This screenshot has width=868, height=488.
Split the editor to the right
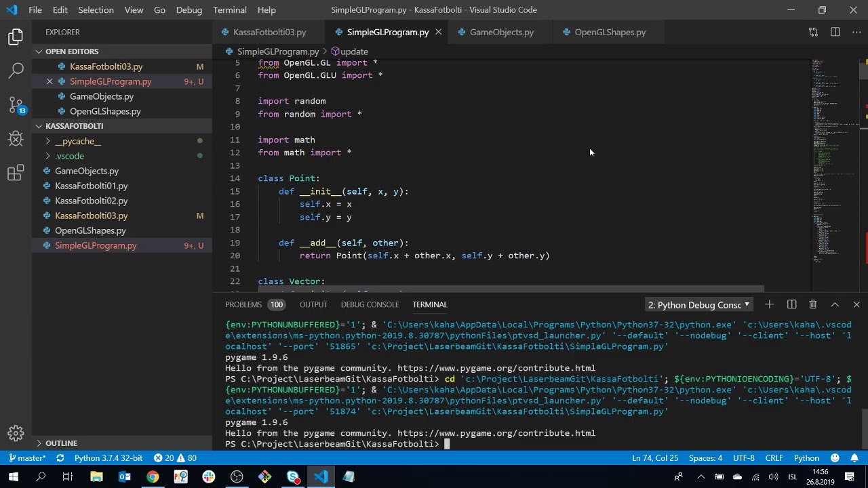pos(835,32)
